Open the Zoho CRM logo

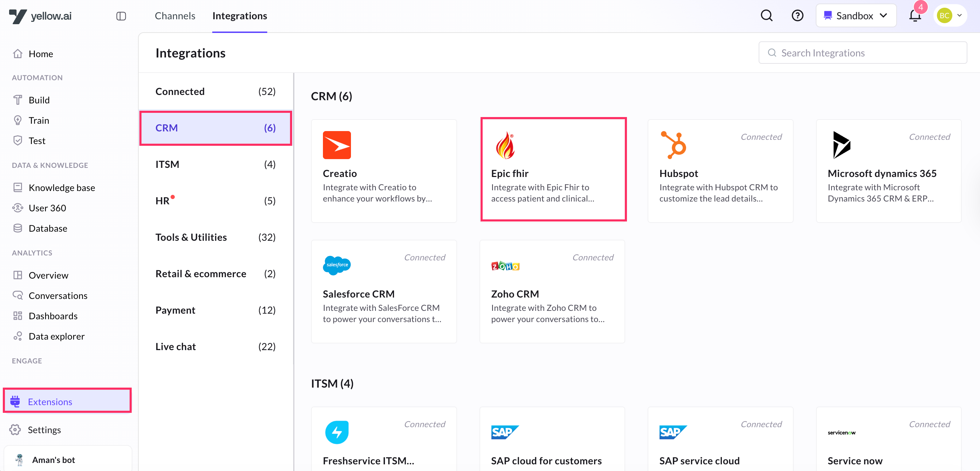tap(505, 266)
